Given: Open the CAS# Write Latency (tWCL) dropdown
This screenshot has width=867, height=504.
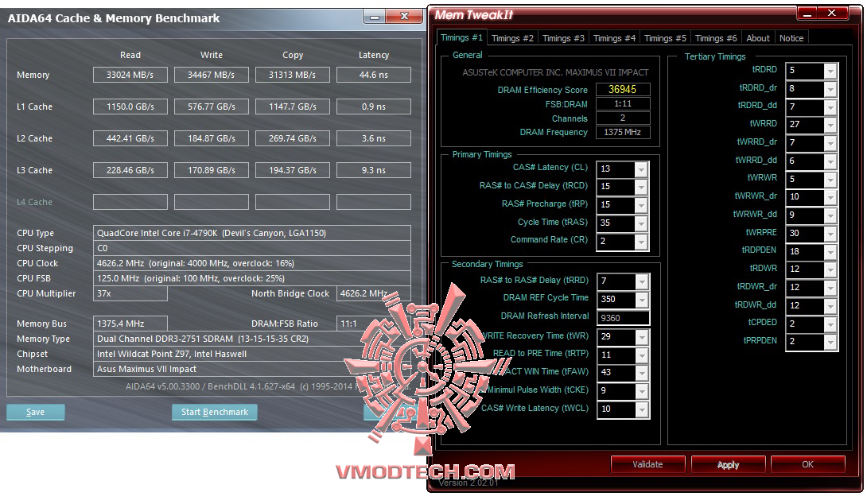Looking at the screenshot, I should coord(641,409).
